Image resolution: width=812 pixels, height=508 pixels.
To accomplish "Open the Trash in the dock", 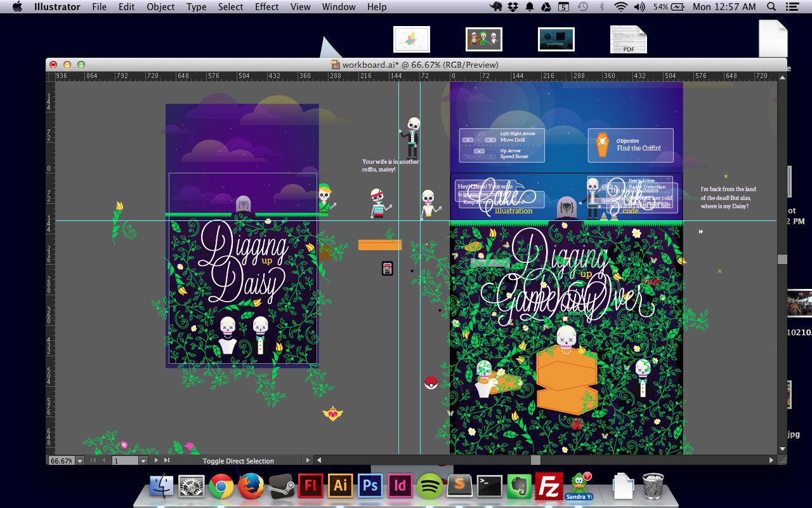I will pyautogui.click(x=653, y=486).
